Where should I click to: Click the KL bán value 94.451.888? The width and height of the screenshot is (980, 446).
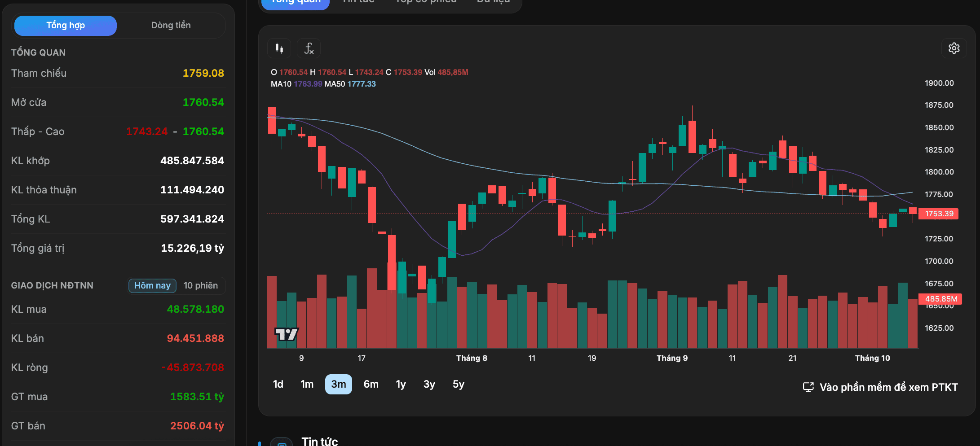coord(195,338)
